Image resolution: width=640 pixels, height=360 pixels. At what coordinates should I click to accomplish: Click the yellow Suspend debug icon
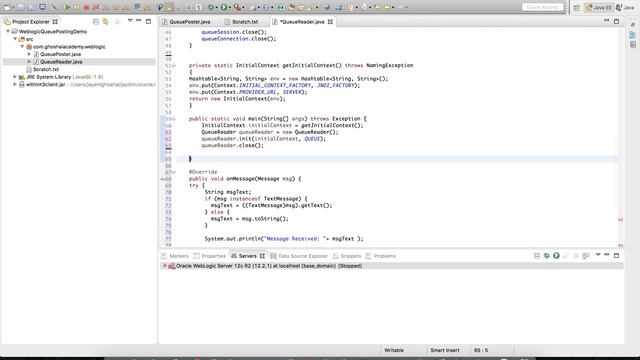(x=76, y=7)
